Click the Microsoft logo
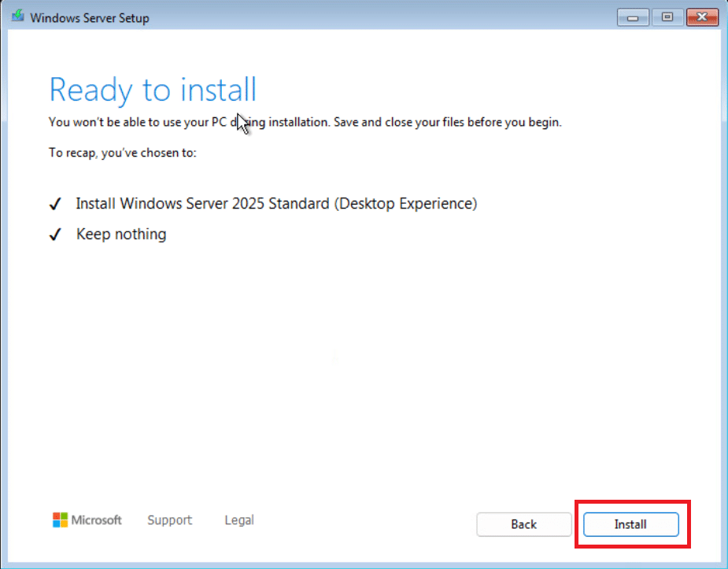The width and height of the screenshot is (728, 569). [x=87, y=519]
